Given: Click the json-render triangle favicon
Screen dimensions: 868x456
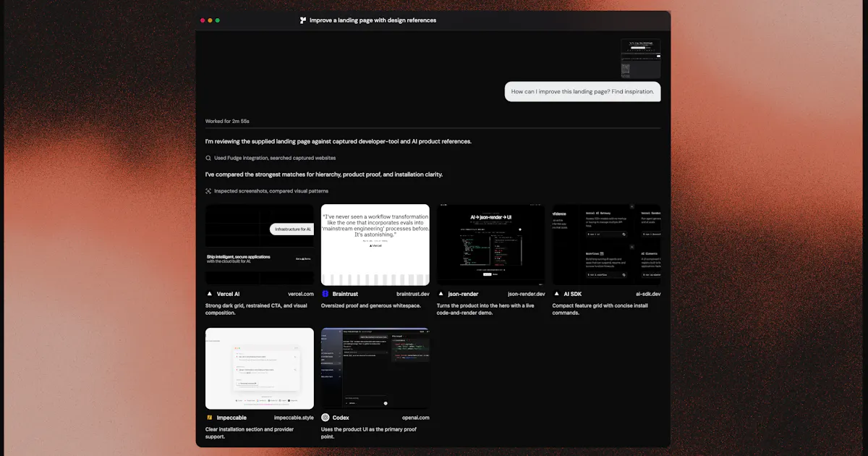Looking at the screenshot, I should tap(441, 294).
